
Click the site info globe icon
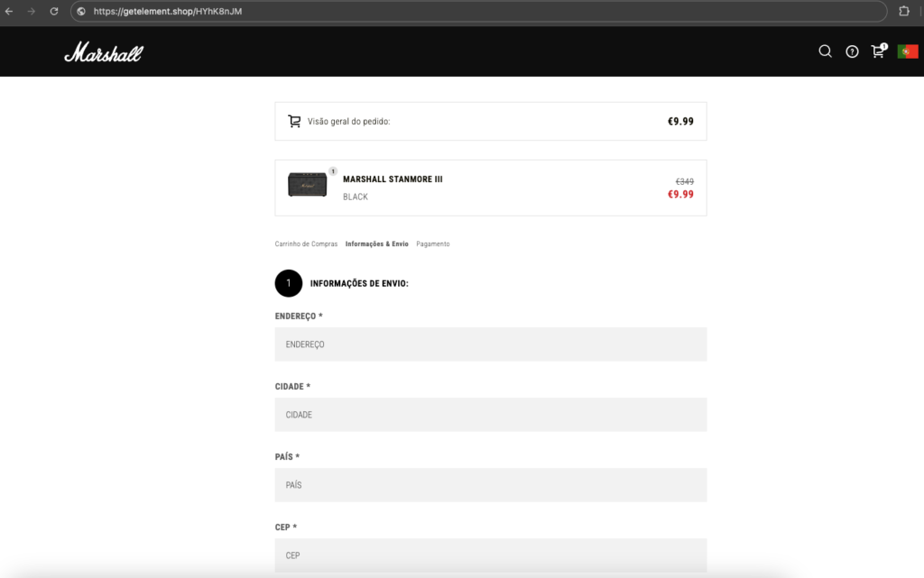click(x=81, y=11)
